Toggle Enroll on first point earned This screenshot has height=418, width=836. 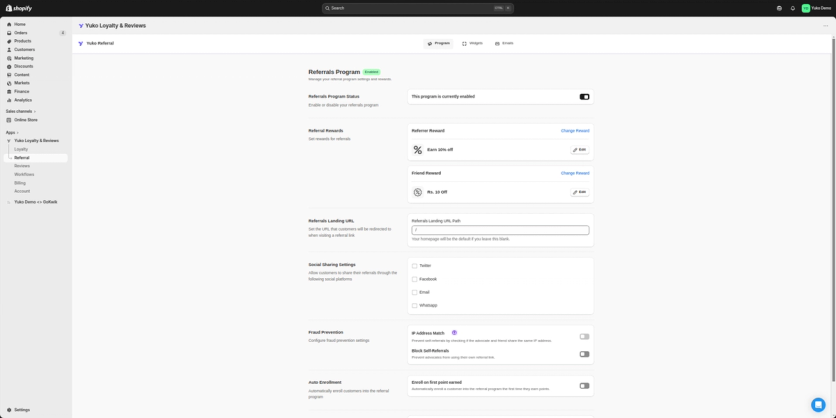[x=584, y=385]
